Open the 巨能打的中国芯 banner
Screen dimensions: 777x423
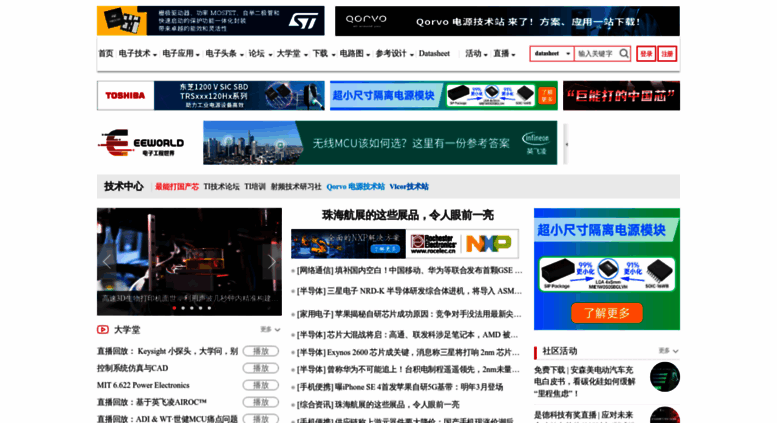coord(621,96)
